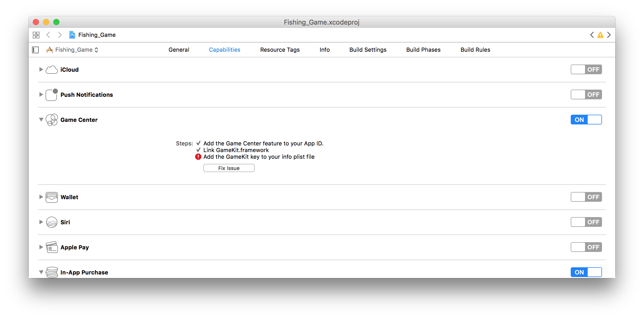Click the red error icon for the GameKit key
644x319 pixels.
coord(198,157)
